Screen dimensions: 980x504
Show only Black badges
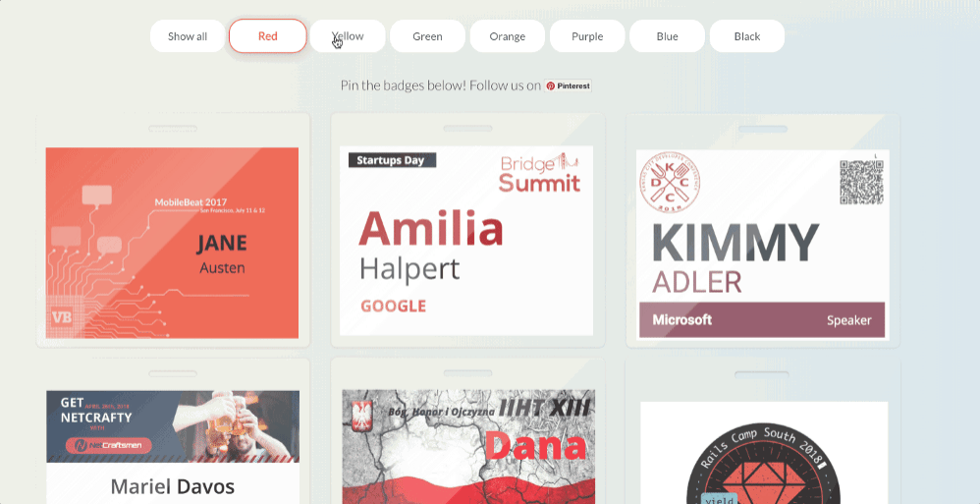pyautogui.click(x=747, y=36)
